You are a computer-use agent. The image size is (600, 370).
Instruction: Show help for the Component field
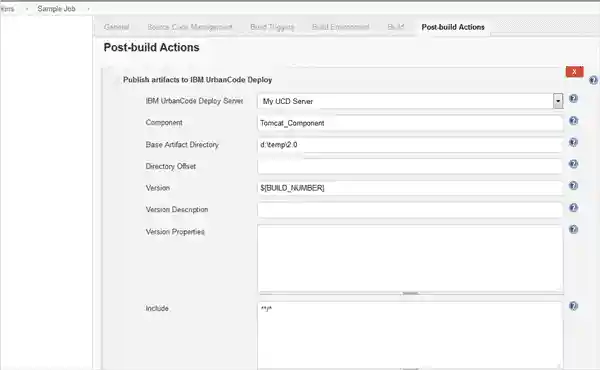tap(573, 121)
